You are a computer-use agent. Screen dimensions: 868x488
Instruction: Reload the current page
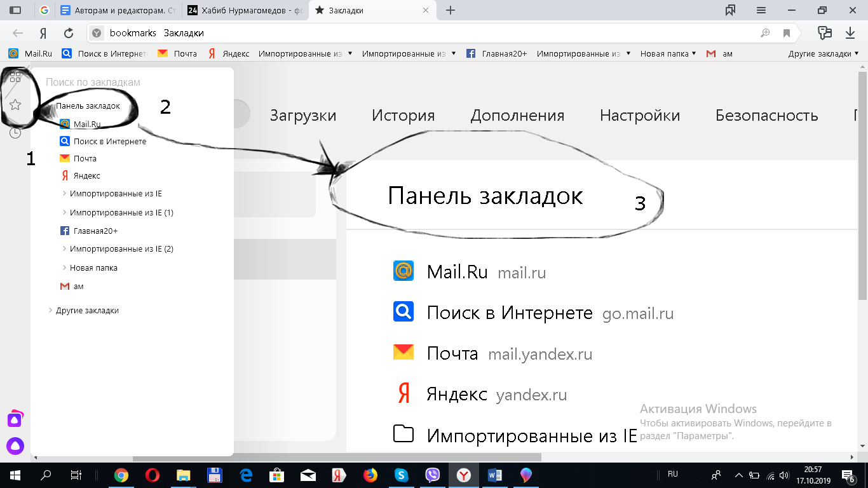pyautogui.click(x=69, y=33)
